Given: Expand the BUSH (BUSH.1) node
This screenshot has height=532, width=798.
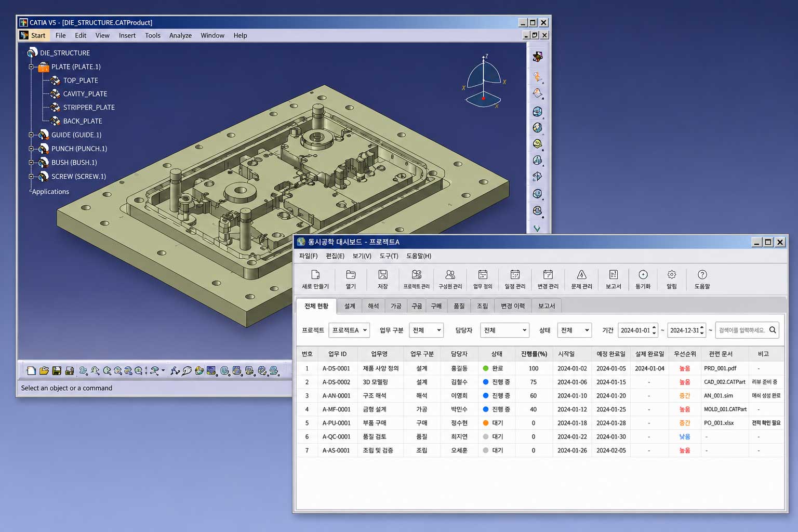Looking at the screenshot, I should click(31, 163).
